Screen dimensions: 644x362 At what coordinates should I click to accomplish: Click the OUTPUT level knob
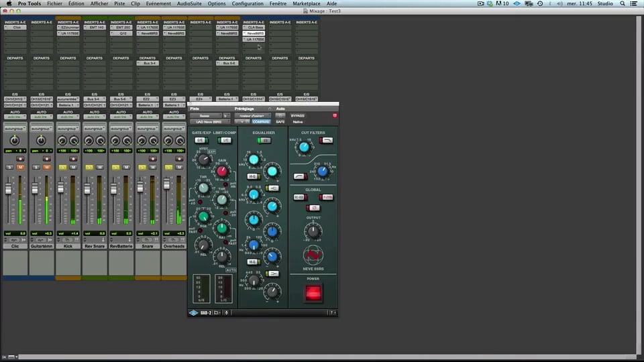pyautogui.click(x=313, y=231)
